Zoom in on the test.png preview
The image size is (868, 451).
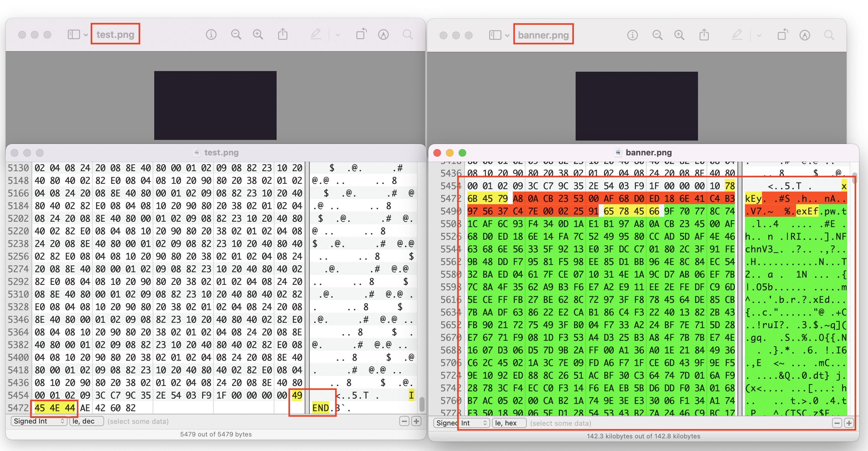(x=258, y=34)
